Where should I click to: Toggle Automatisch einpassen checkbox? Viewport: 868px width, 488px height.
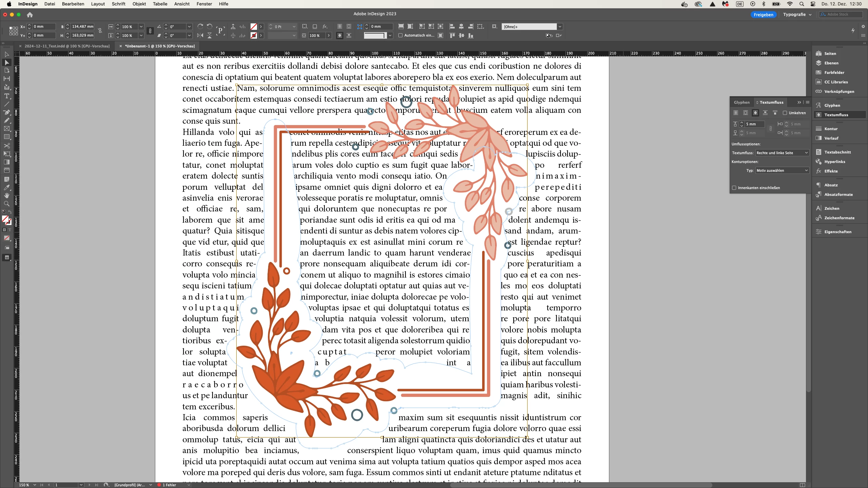(400, 35)
